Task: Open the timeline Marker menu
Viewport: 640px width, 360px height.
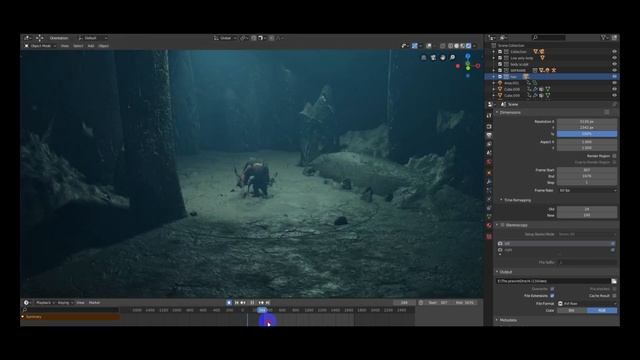Action: click(x=94, y=303)
